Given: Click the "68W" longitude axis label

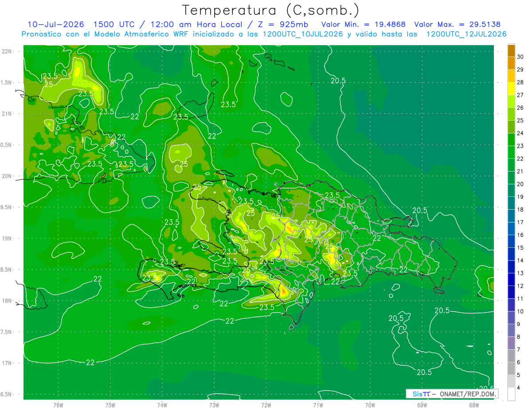Looking at the screenshot, I should coord(474,405).
